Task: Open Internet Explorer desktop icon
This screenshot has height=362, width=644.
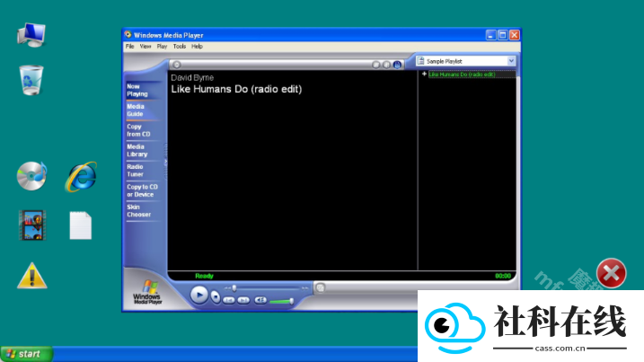Action: [x=81, y=177]
